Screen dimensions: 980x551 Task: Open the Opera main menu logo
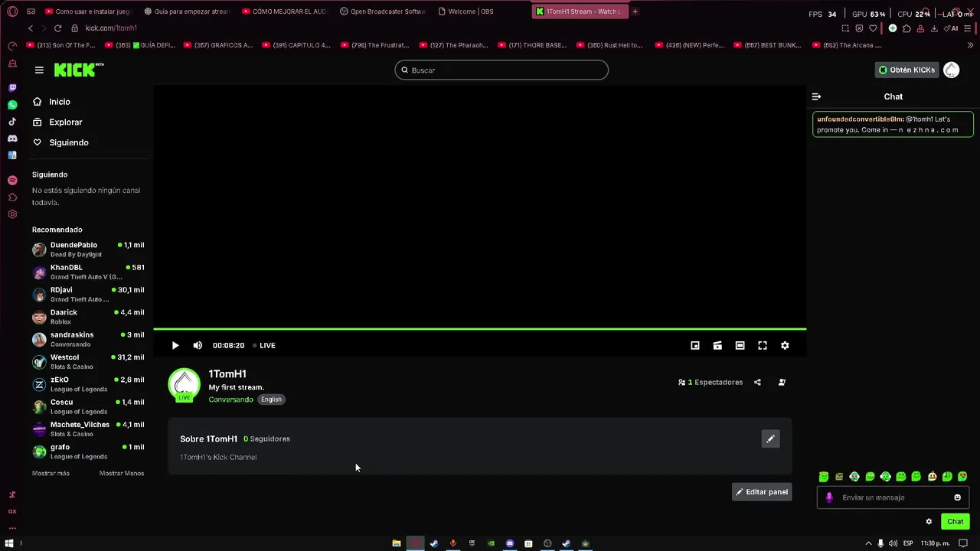point(12,11)
